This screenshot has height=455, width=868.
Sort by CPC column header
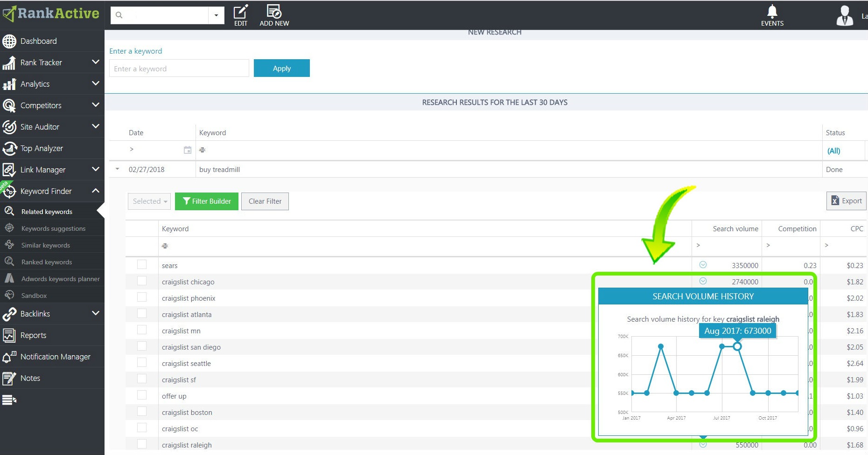pyautogui.click(x=856, y=229)
